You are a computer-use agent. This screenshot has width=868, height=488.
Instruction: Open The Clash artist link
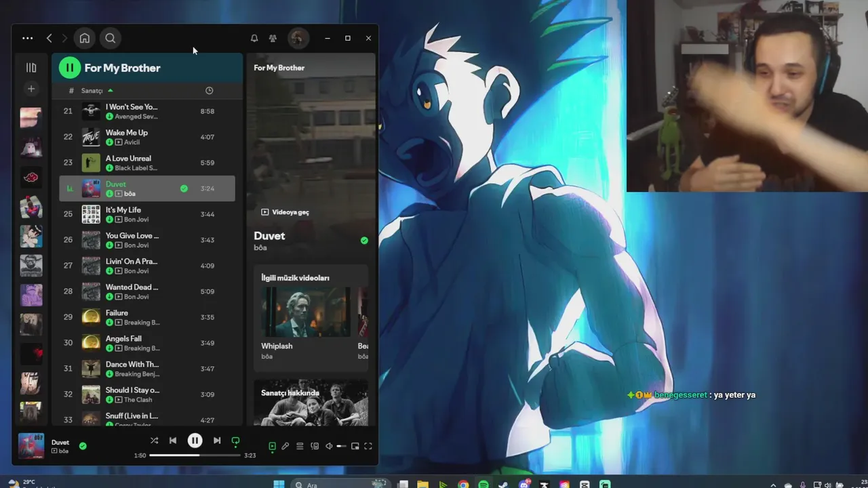[x=138, y=400]
